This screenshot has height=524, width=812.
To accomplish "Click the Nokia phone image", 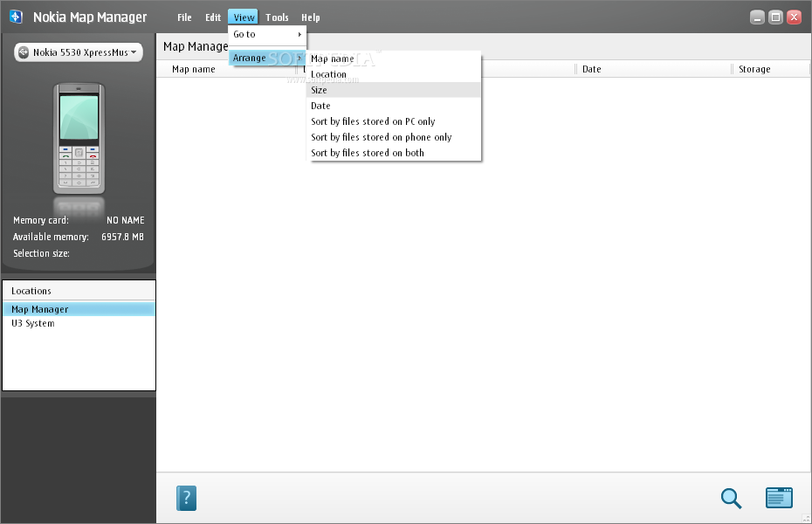I will (x=79, y=138).
